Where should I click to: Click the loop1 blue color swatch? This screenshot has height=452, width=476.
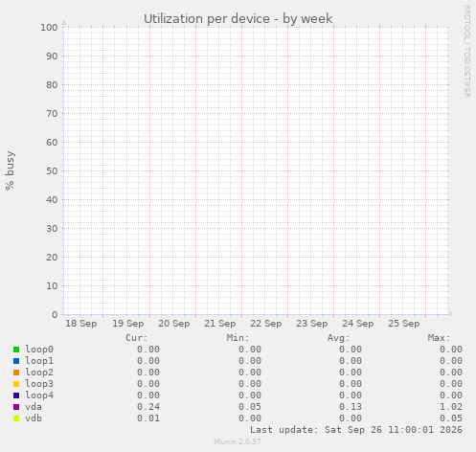click(16, 361)
